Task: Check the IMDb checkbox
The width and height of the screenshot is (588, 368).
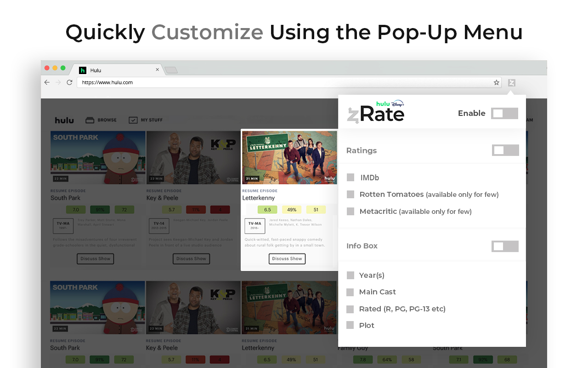Action: [x=351, y=178]
